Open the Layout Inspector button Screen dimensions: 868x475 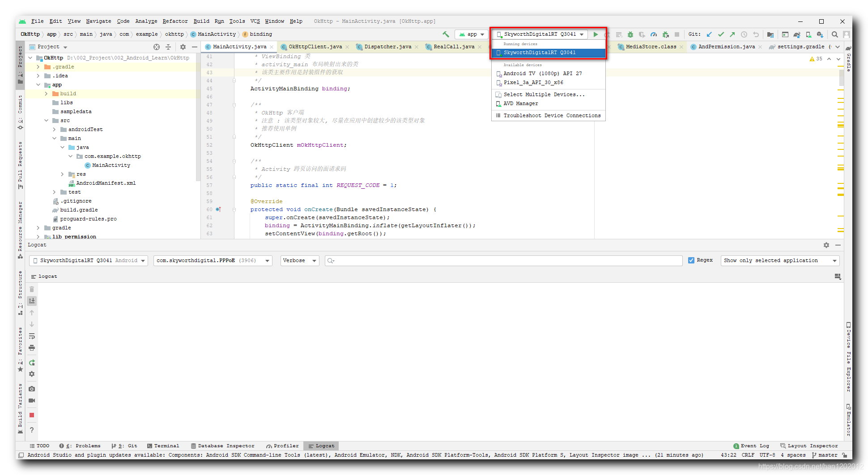[809, 446]
